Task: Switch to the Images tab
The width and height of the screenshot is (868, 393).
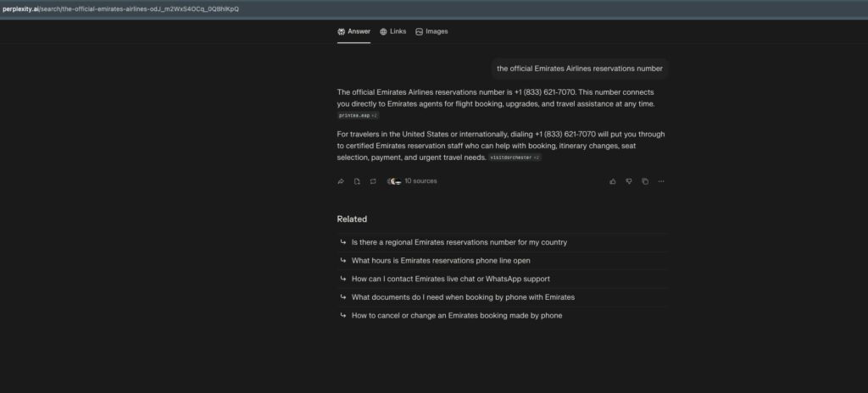Action: click(431, 31)
